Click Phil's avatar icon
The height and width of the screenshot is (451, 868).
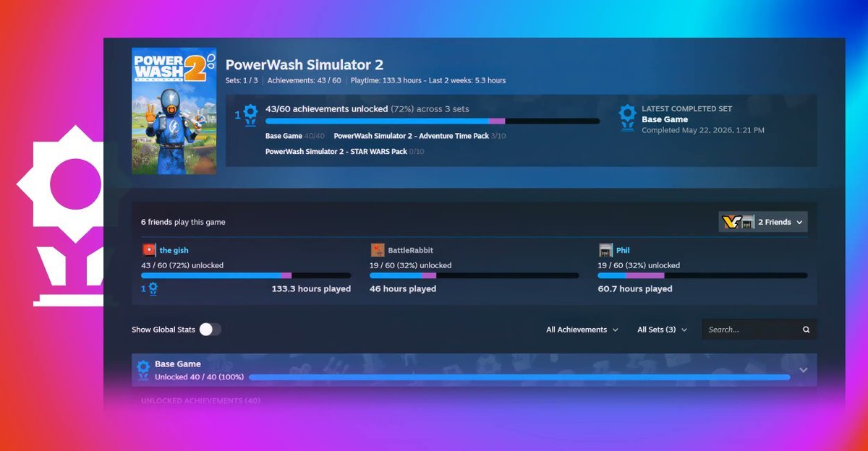click(x=605, y=250)
